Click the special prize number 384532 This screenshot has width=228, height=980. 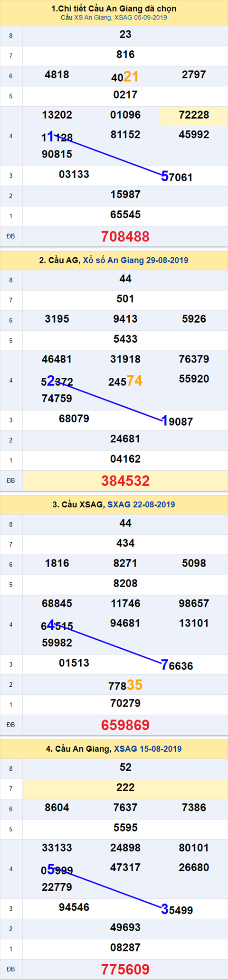[x=125, y=481]
